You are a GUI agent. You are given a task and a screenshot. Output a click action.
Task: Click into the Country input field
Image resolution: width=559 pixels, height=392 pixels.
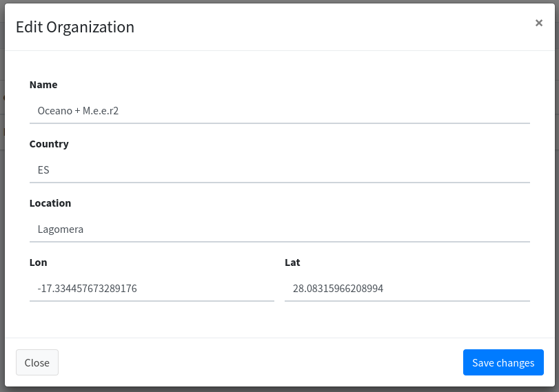click(x=279, y=169)
